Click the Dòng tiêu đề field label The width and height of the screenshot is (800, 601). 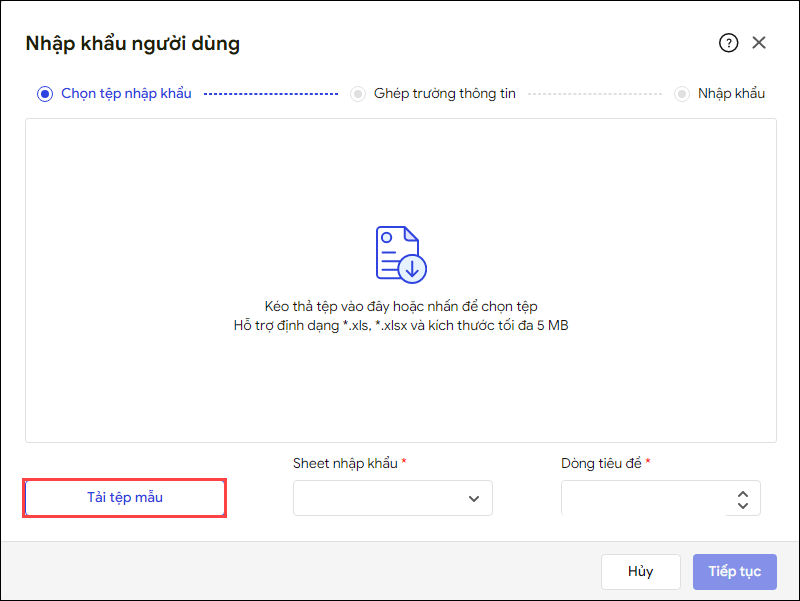(602, 463)
